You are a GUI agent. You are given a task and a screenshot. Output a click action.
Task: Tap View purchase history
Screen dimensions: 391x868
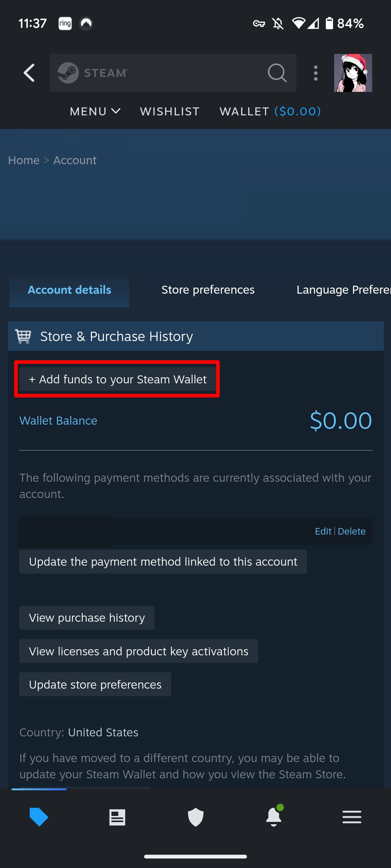coord(87,618)
